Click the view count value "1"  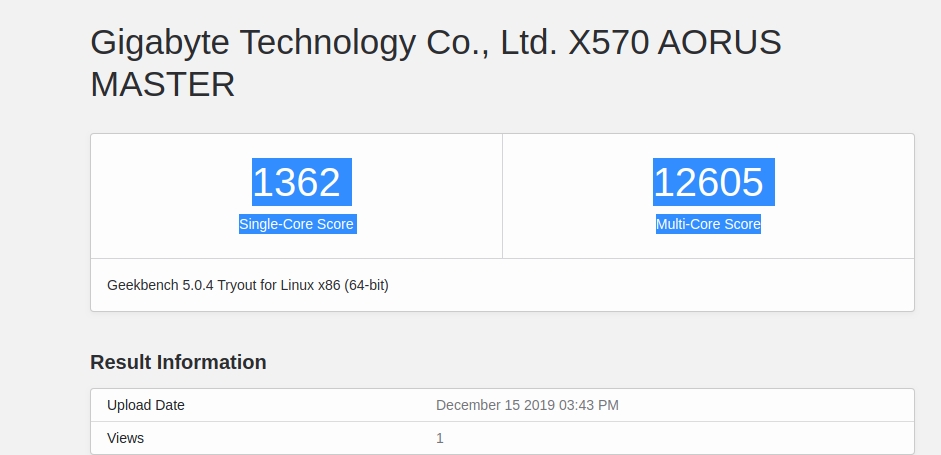pos(440,438)
